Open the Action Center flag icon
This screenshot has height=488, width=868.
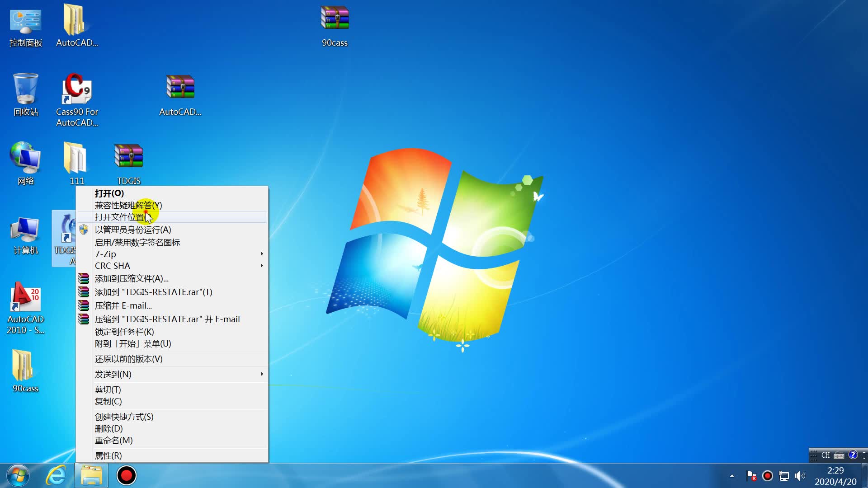click(x=751, y=476)
